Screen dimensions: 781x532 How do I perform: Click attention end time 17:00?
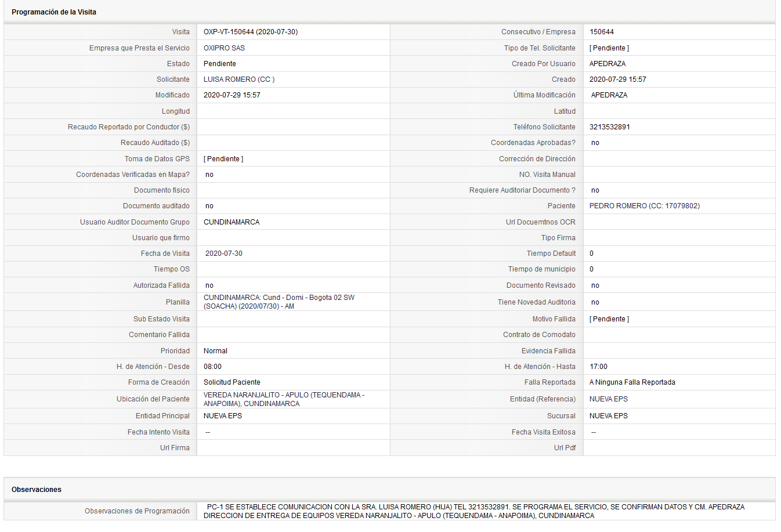[x=599, y=367]
